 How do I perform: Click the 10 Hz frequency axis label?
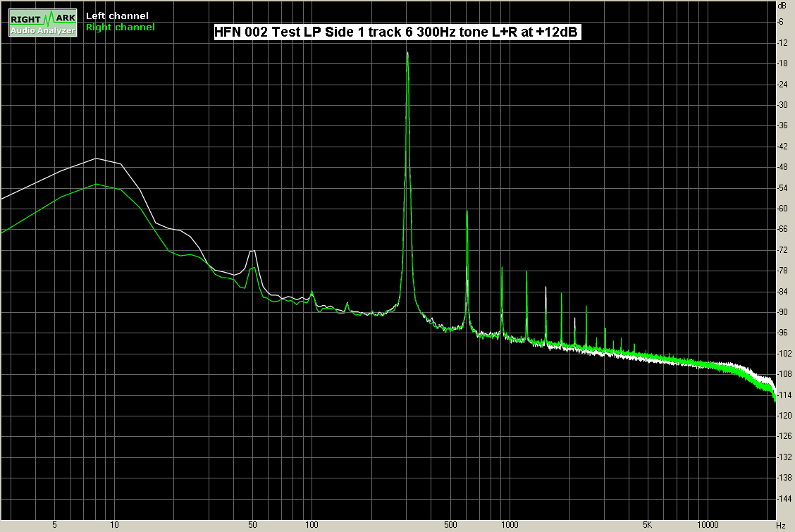(115, 525)
